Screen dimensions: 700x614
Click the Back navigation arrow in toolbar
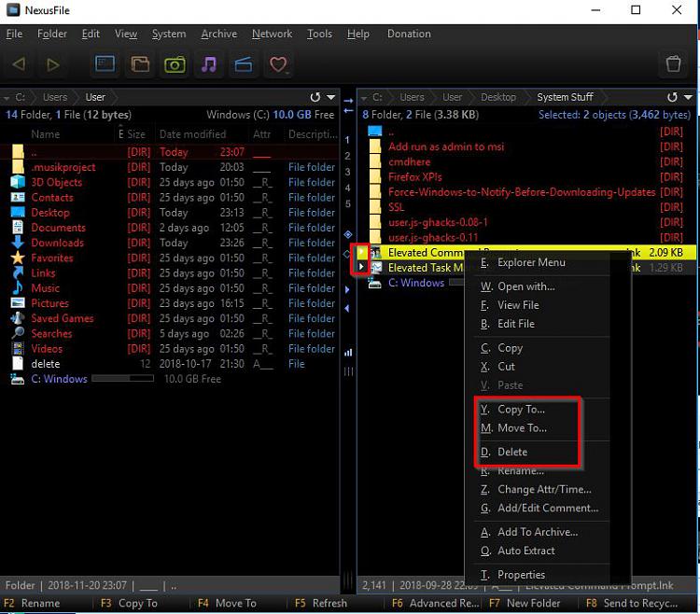pos(19,64)
